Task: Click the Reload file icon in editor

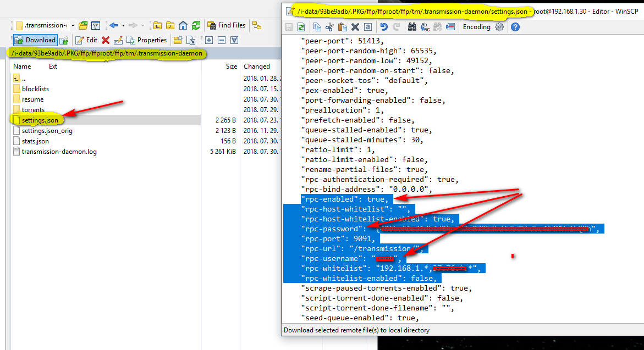Action: [301, 27]
